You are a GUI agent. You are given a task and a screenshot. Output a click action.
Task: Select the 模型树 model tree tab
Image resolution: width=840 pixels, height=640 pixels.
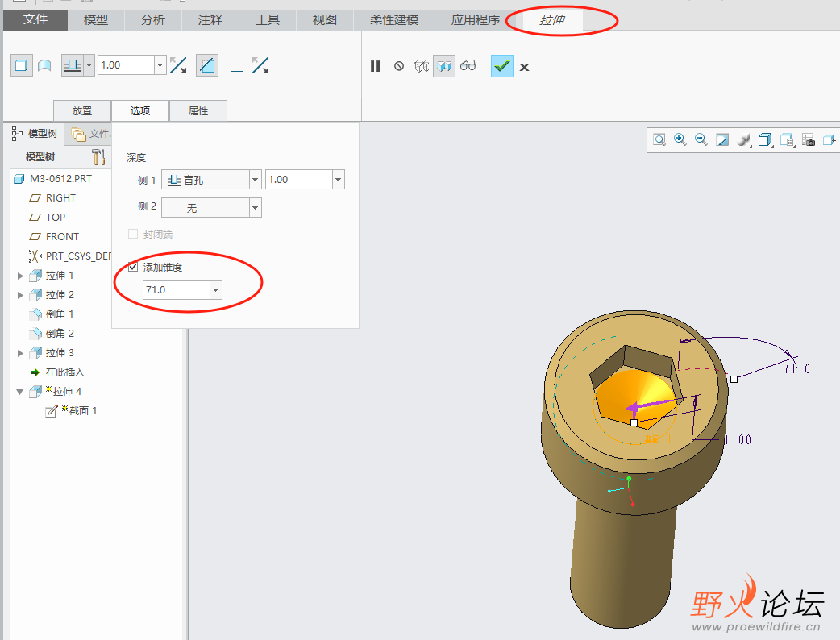(35, 133)
